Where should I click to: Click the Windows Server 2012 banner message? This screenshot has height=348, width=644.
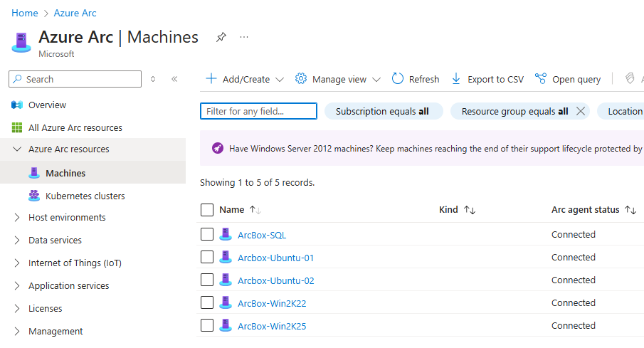click(436, 148)
